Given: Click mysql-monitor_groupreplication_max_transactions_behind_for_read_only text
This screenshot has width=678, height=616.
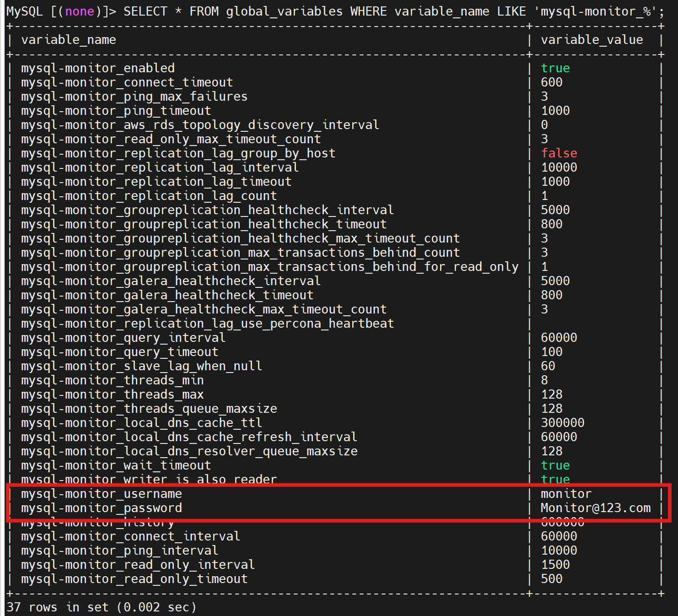Looking at the screenshot, I should [x=270, y=267].
